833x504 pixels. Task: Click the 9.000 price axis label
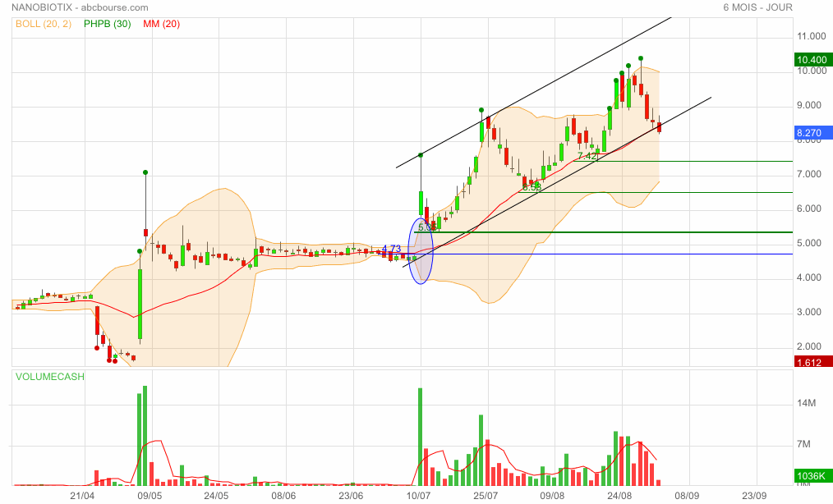[809, 106]
